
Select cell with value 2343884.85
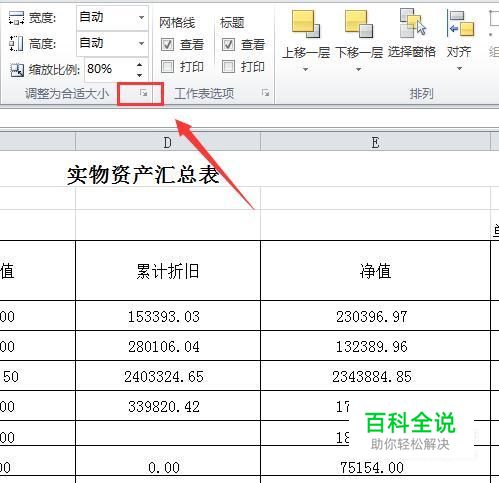pyautogui.click(x=375, y=376)
